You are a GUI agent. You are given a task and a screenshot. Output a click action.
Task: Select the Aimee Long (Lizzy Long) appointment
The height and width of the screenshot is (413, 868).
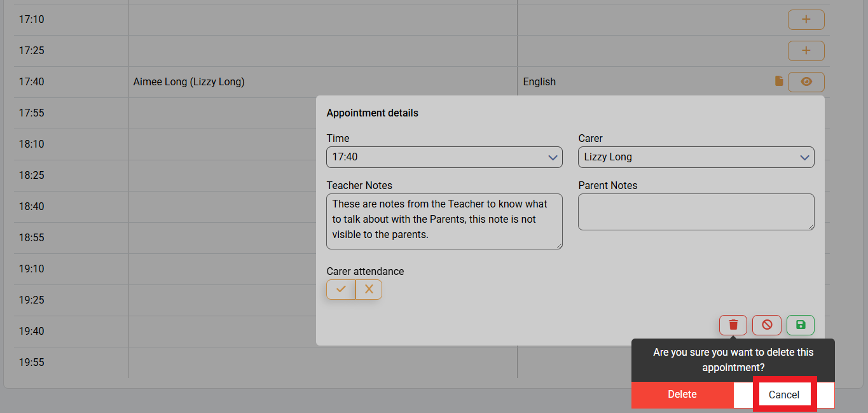(x=189, y=82)
